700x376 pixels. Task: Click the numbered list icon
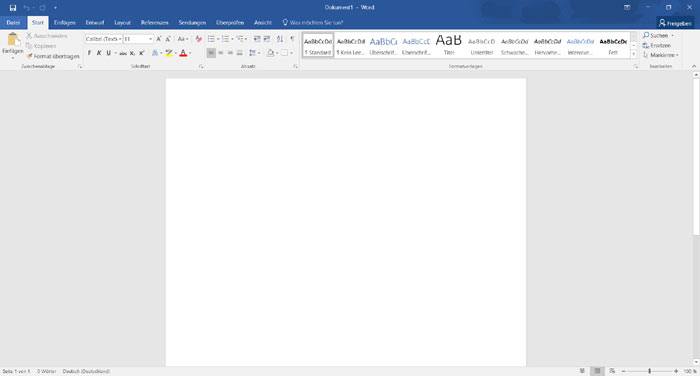click(225, 39)
